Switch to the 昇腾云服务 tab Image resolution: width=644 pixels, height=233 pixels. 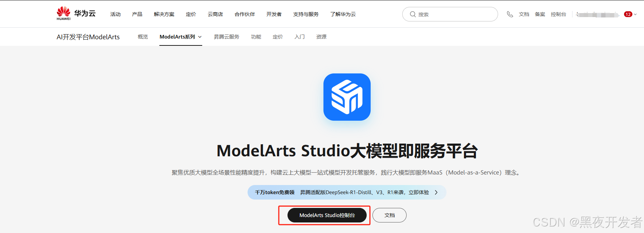[x=227, y=37]
